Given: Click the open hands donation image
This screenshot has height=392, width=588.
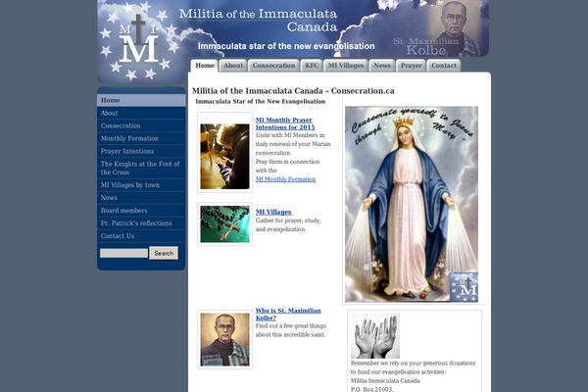Looking at the screenshot, I should pos(375,336).
